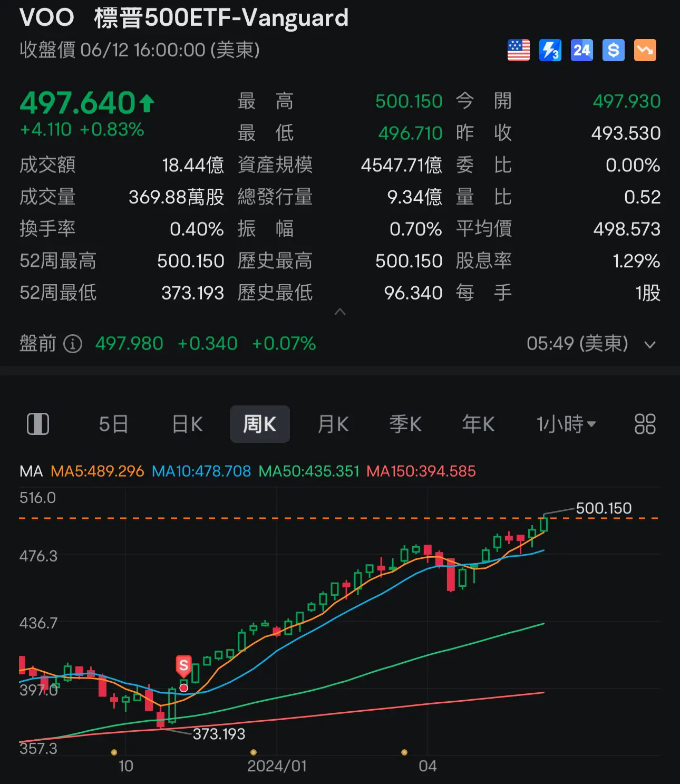Tap the orange downward chart icon
Image resolution: width=680 pixels, height=784 pixels.
(x=645, y=51)
